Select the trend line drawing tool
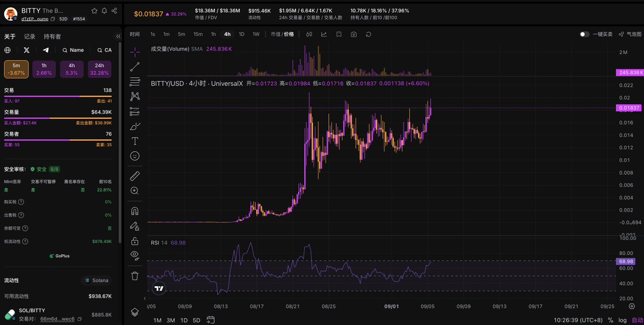Viewport: 644px width, 325px height. click(135, 67)
